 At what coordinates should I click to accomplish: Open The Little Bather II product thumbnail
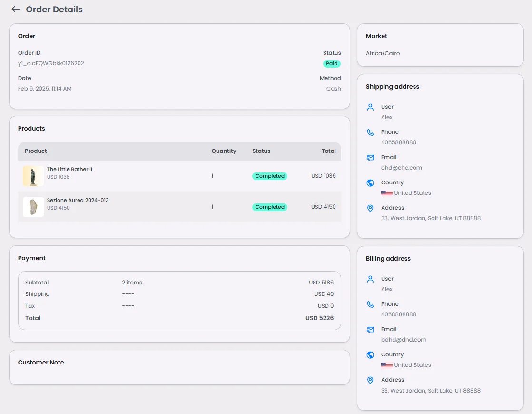[33, 176]
